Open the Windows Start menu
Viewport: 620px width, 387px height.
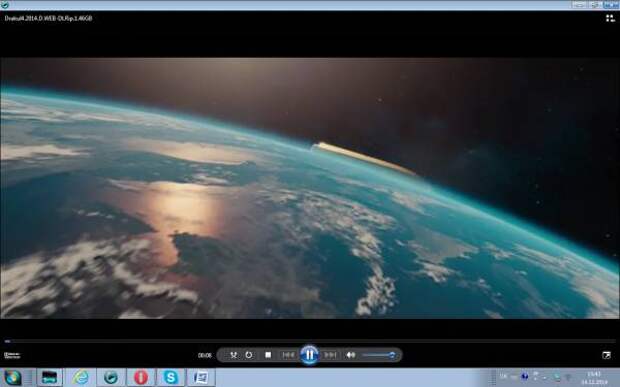tap(13, 378)
